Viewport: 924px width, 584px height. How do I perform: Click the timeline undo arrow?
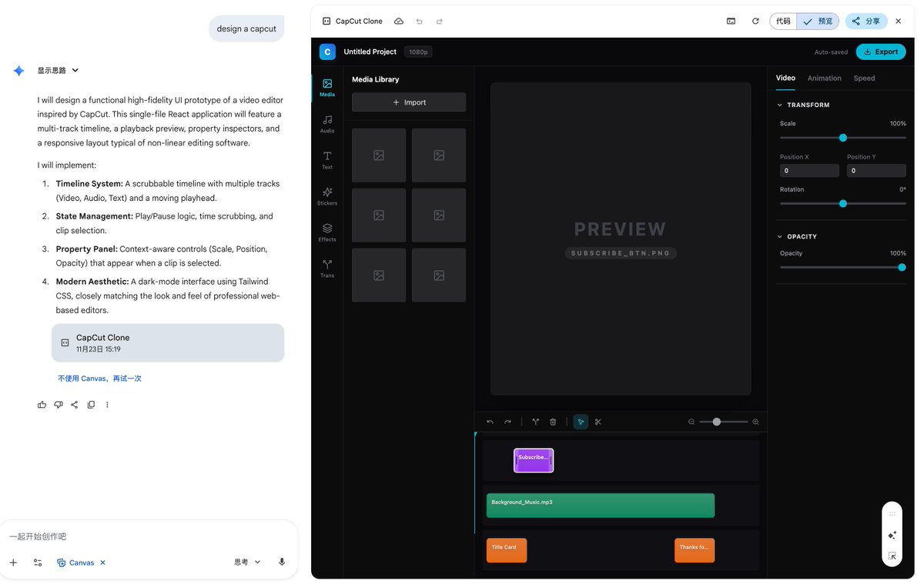490,422
